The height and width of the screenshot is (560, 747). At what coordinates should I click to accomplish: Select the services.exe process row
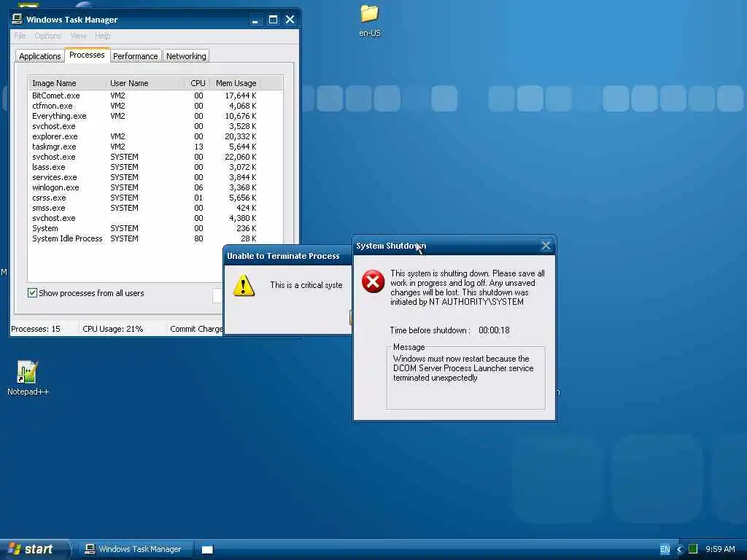coord(144,177)
